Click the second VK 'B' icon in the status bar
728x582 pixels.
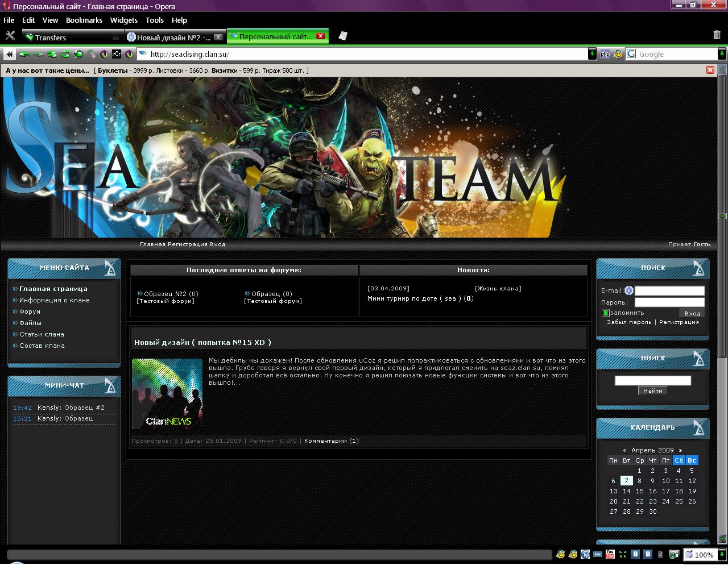648,554
